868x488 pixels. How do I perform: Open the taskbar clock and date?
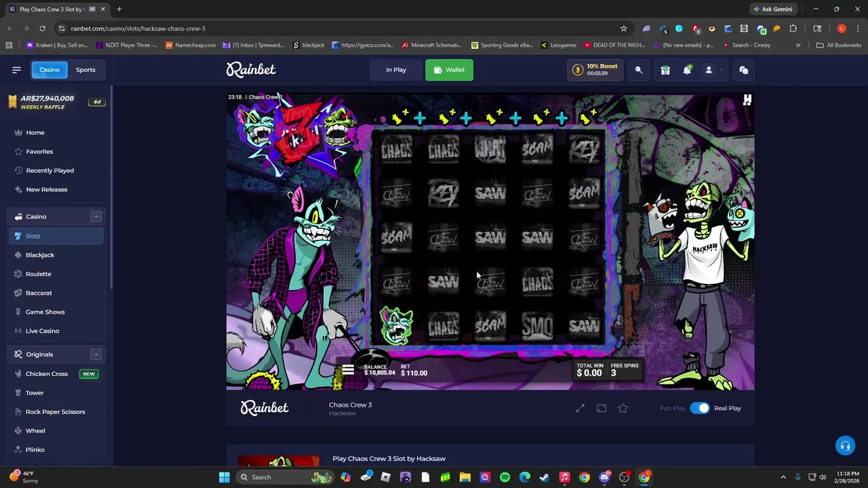848,477
